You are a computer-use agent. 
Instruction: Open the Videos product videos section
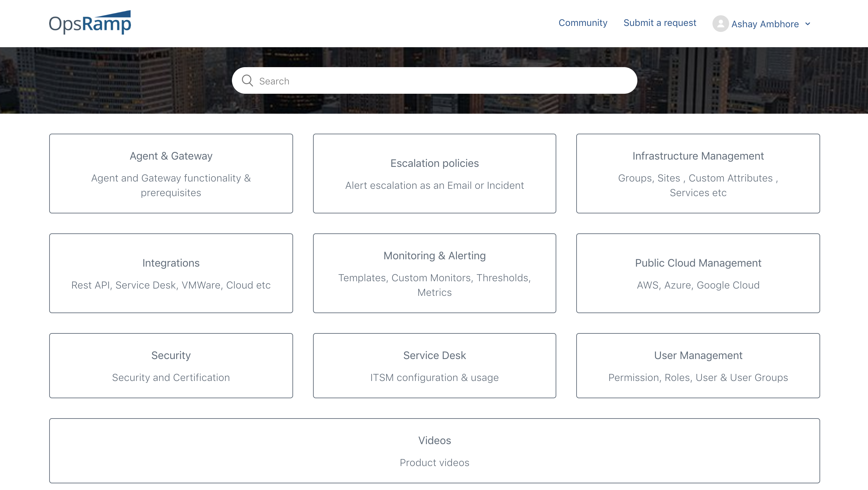point(434,451)
